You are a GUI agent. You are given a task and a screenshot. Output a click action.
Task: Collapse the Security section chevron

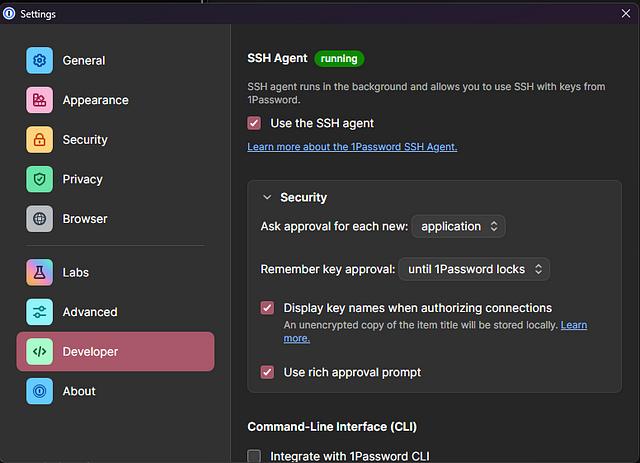point(267,198)
